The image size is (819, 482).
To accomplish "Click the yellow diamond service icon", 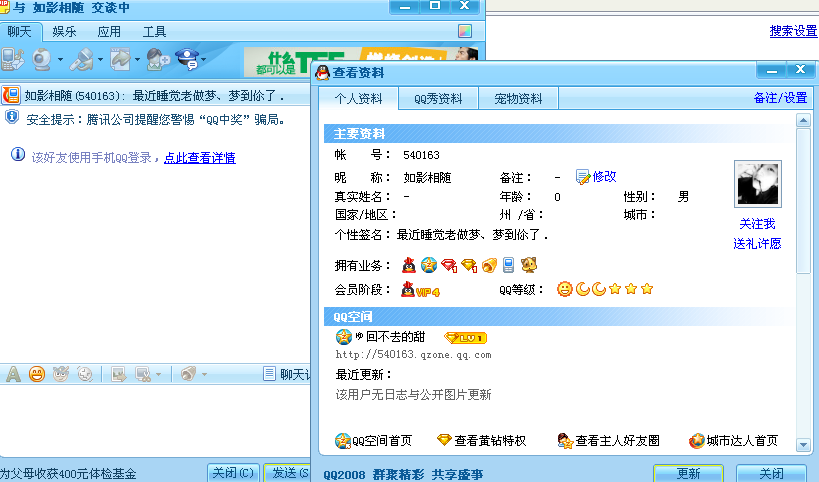I will pyautogui.click(x=469, y=265).
